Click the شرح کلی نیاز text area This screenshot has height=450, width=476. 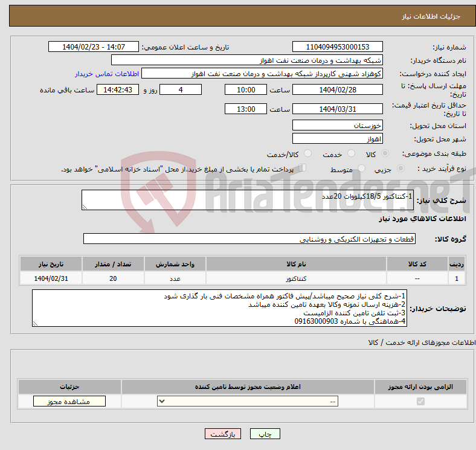[248, 201]
